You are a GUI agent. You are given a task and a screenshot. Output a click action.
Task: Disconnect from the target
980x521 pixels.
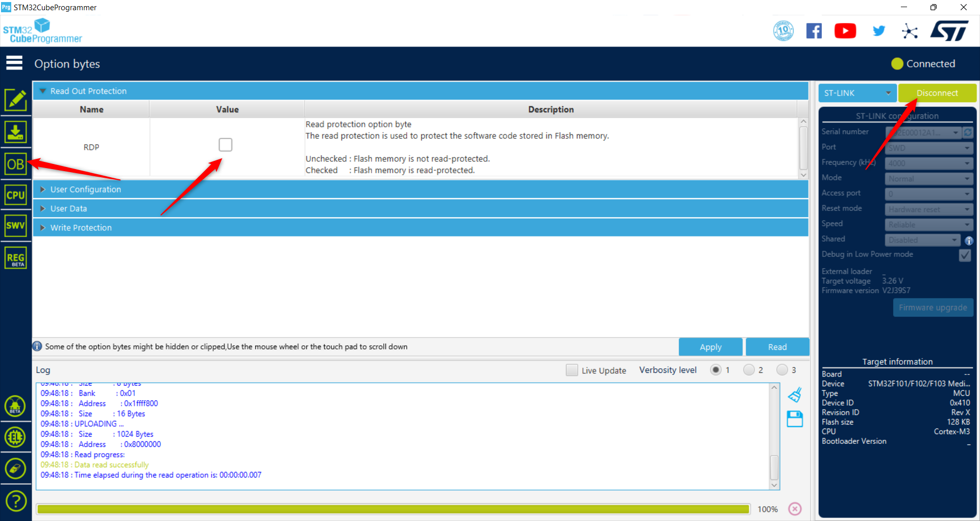coord(937,93)
